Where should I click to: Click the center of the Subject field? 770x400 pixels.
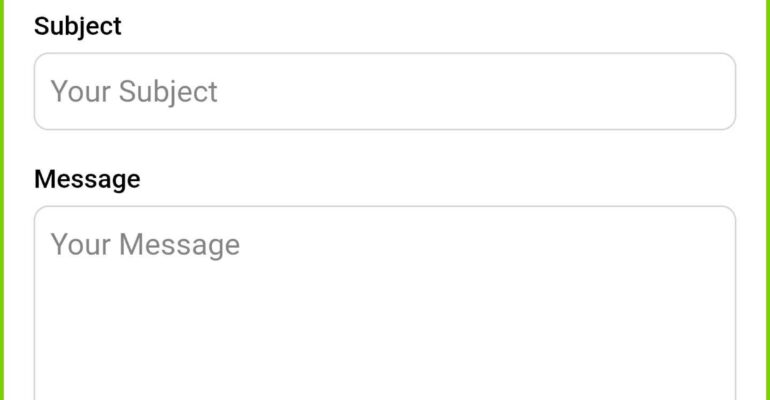tap(385, 91)
